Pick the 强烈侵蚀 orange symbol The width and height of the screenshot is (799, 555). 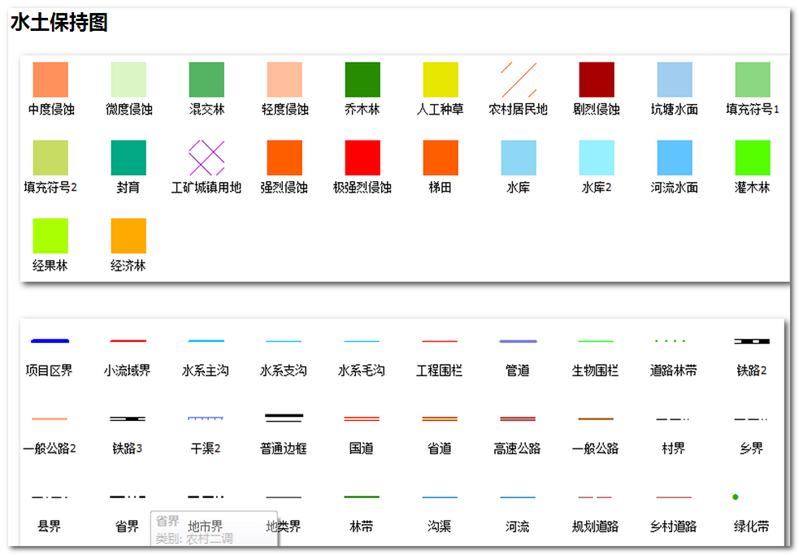coord(284,157)
